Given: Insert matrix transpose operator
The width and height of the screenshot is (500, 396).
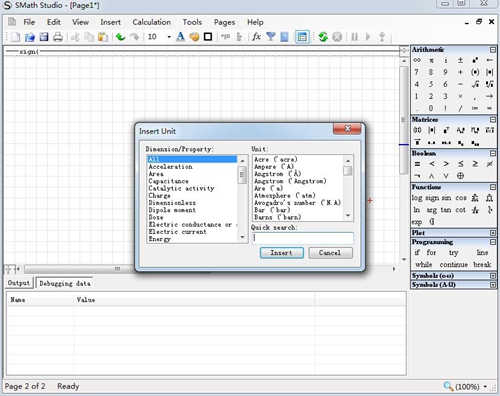Looking at the screenshot, I should (x=446, y=130).
